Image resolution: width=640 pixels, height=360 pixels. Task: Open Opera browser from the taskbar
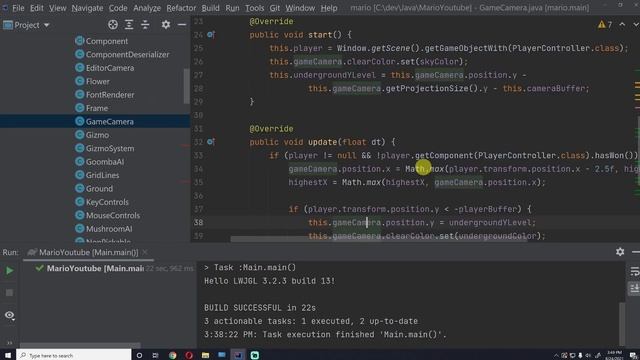click(189, 355)
